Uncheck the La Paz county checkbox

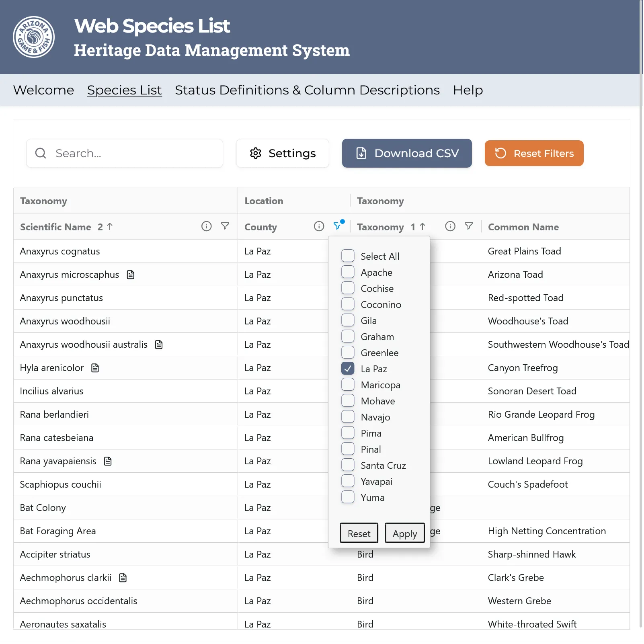(x=348, y=369)
